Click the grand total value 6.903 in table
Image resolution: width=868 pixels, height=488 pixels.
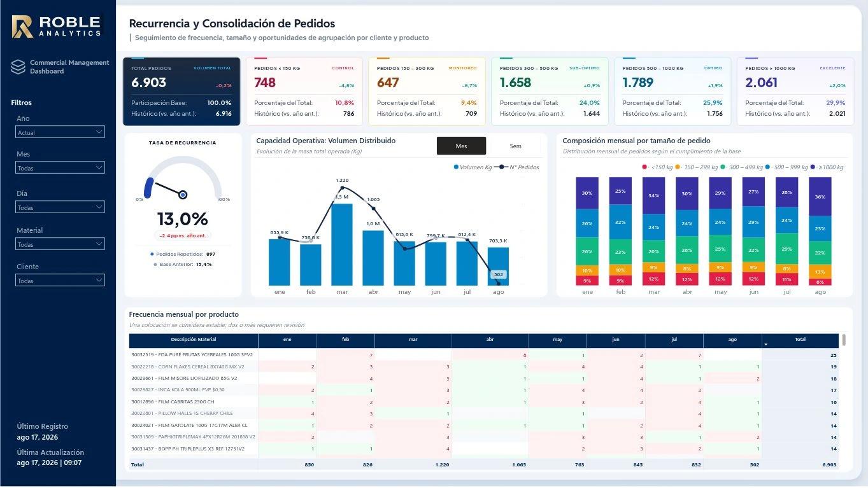(829, 465)
